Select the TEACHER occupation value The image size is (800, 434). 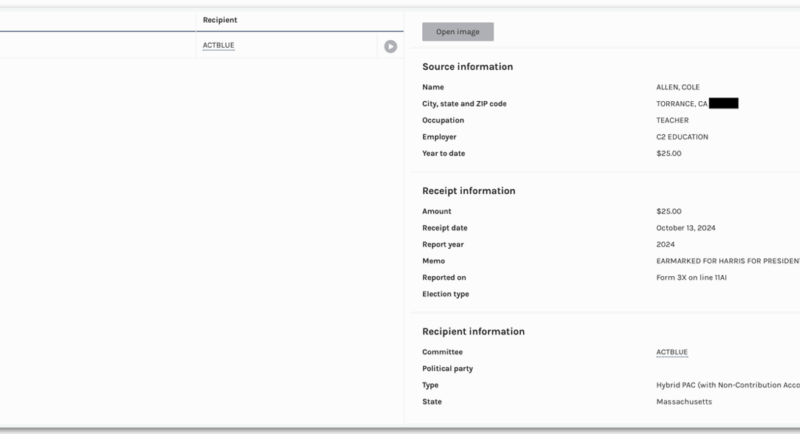point(672,120)
